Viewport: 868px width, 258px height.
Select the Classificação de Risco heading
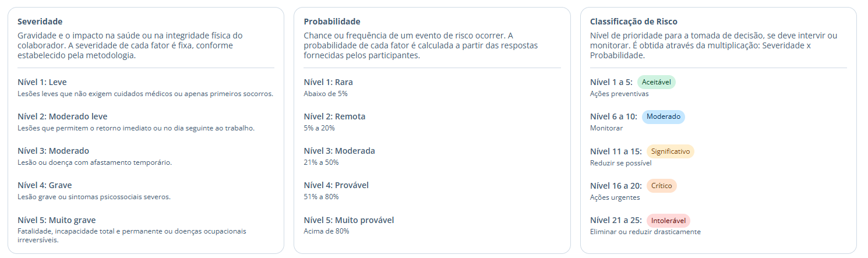pyautogui.click(x=634, y=22)
